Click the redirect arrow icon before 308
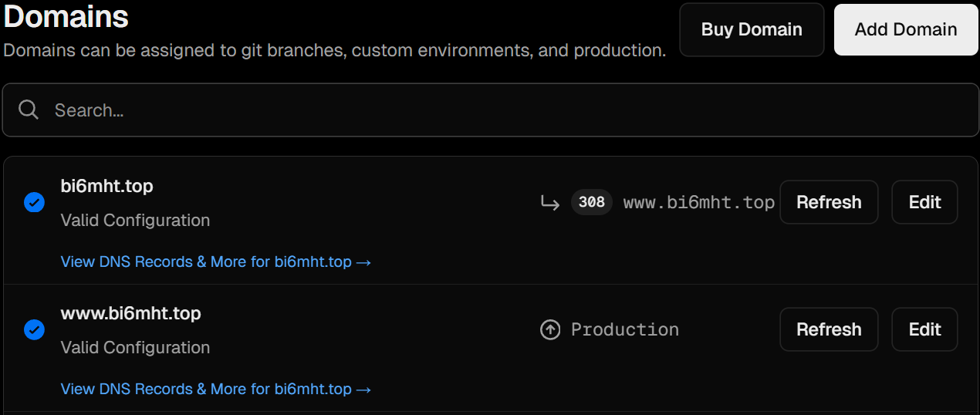The height and width of the screenshot is (415, 980). click(549, 203)
